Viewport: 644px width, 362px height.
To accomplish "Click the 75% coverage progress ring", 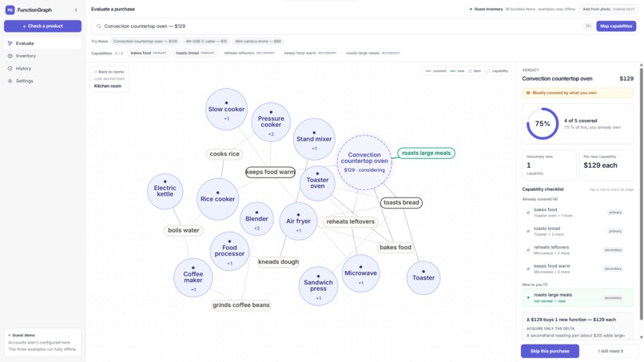I will pyautogui.click(x=543, y=124).
